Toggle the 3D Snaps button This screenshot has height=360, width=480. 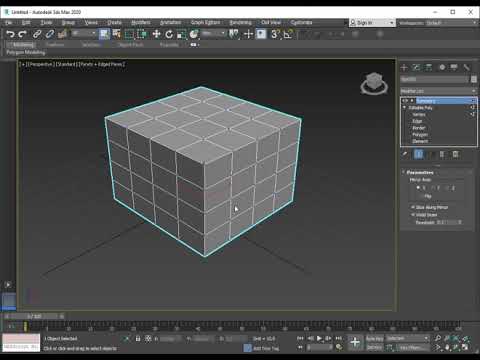click(x=275, y=34)
